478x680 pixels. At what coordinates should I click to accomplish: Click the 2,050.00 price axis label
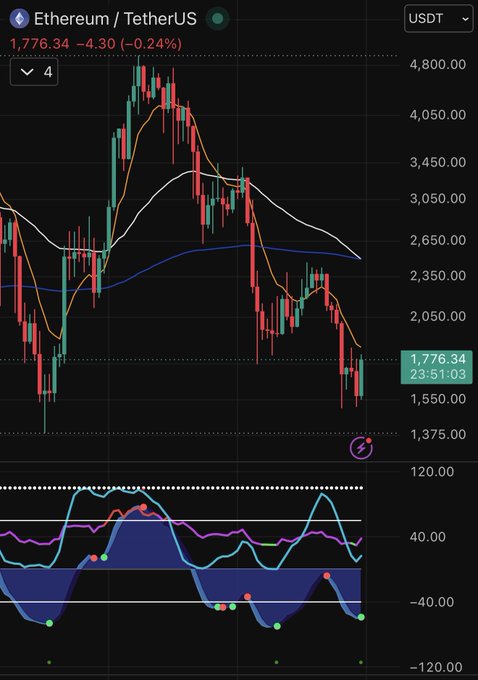pyautogui.click(x=438, y=316)
